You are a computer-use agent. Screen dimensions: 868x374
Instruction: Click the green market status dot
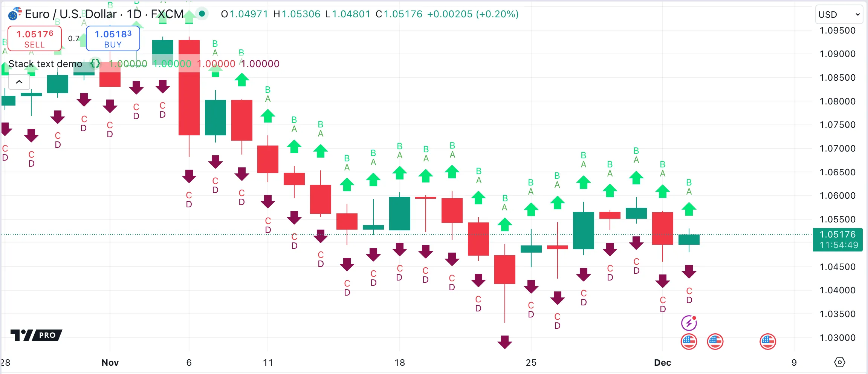pos(202,14)
